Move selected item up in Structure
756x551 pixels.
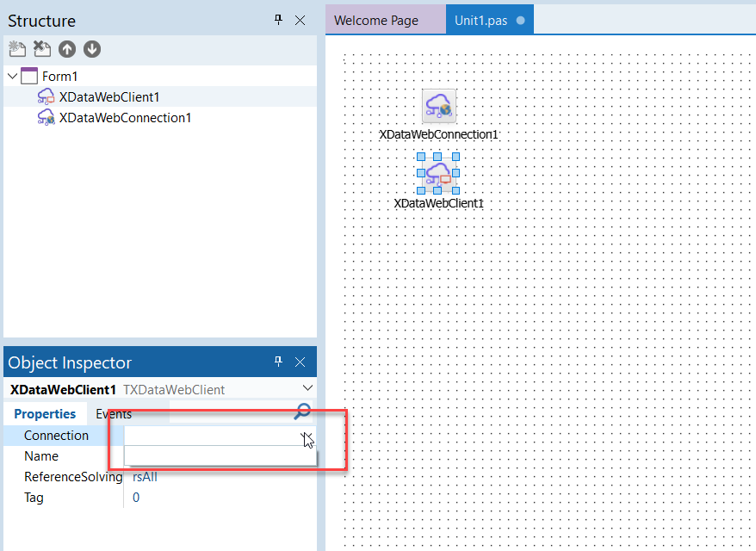pyautogui.click(x=67, y=49)
